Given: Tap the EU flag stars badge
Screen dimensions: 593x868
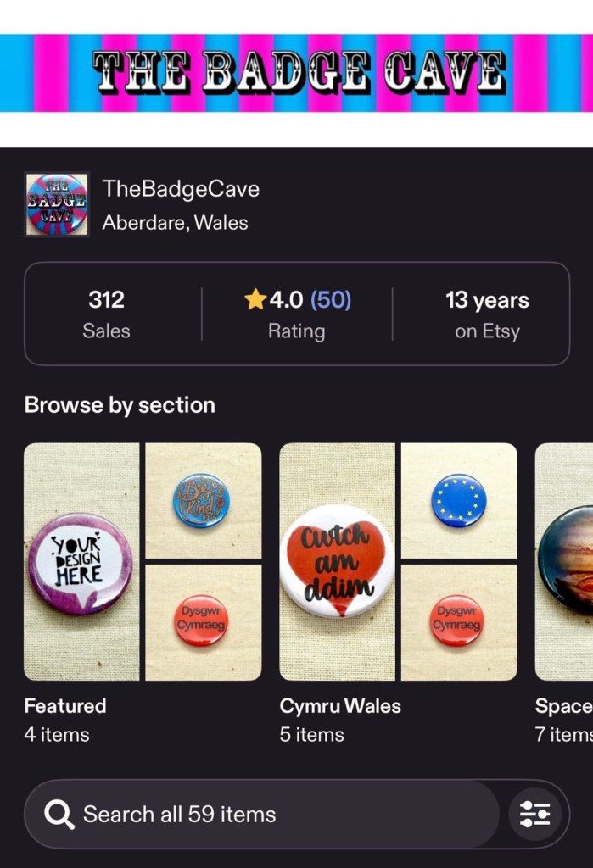Looking at the screenshot, I should 458,500.
